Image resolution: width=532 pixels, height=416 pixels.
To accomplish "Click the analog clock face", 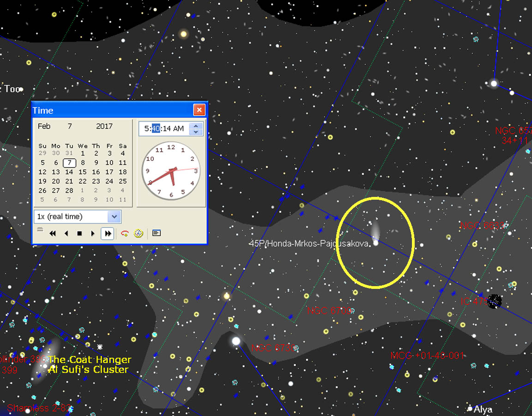I will pyautogui.click(x=171, y=171).
